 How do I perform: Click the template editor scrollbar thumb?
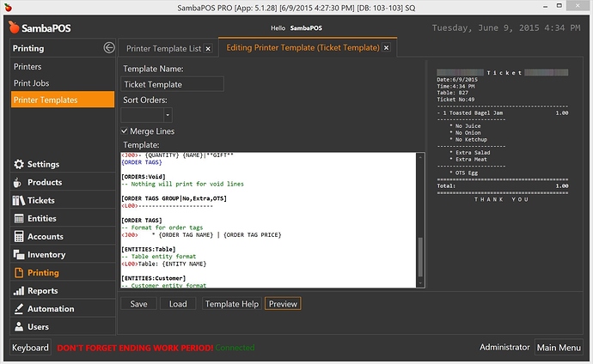click(420, 258)
